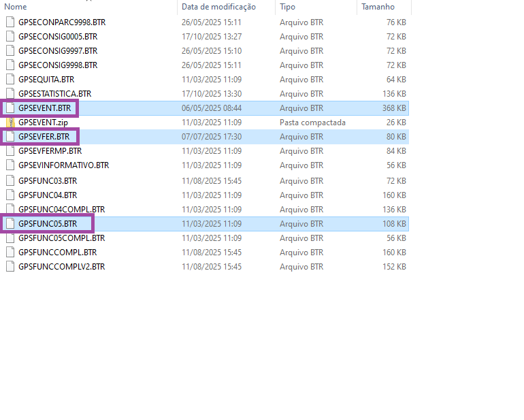
Task: Click the file name GPSECONSIG9997.BTR
Action: [58, 51]
